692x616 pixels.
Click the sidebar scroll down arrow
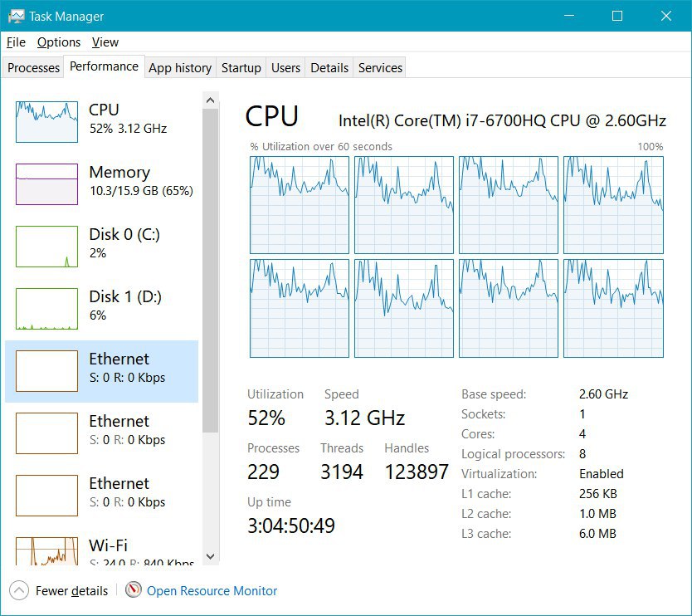(211, 556)
